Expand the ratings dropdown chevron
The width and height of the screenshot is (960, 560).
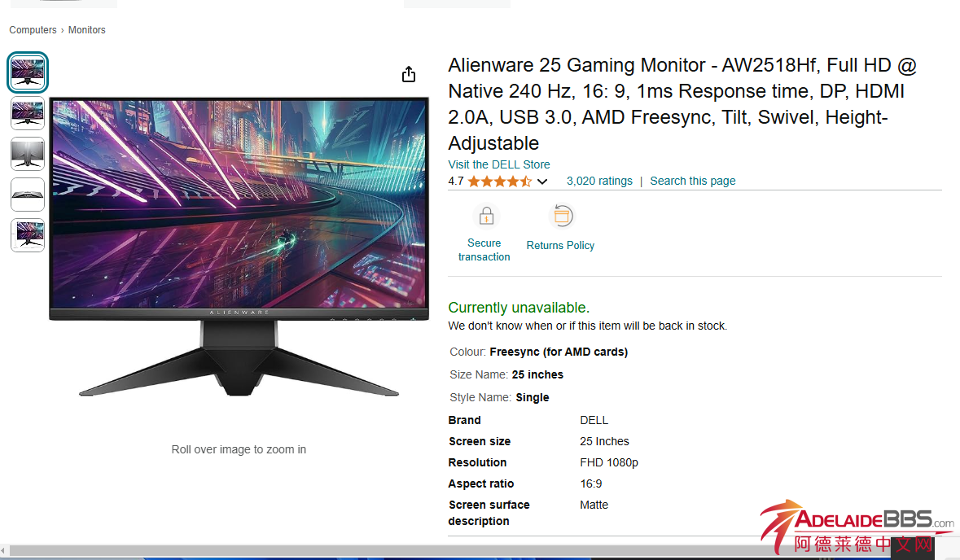(x=541, y=182)
